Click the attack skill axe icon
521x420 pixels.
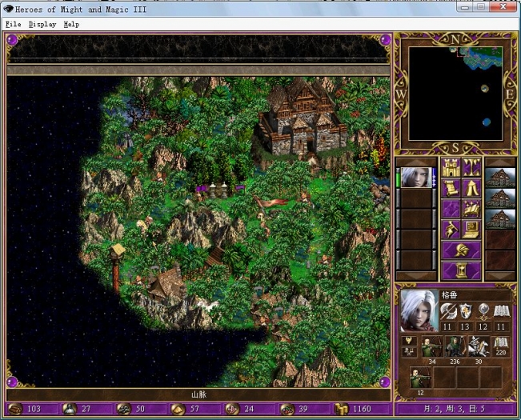click(x=447, y=311)
